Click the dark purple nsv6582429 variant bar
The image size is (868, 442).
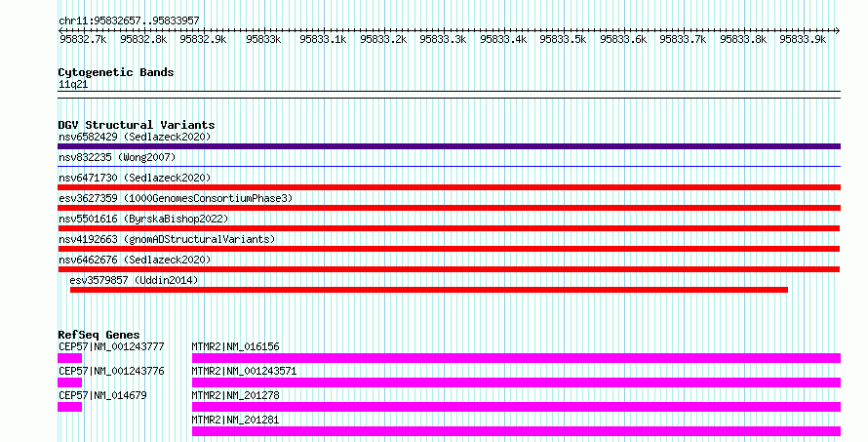click(449, 146)
